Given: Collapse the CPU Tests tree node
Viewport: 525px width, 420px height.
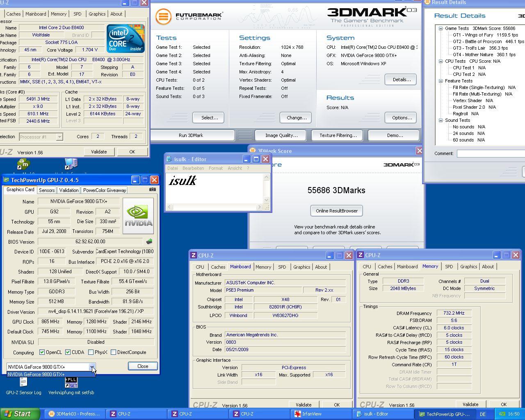Looking at the screenshot, I should [x=441, y=62].
